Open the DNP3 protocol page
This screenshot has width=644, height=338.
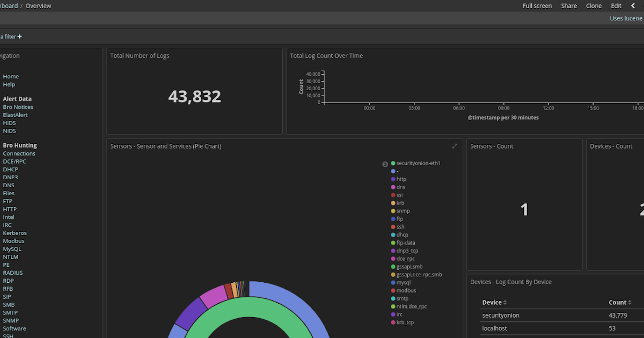click(10, 177)
